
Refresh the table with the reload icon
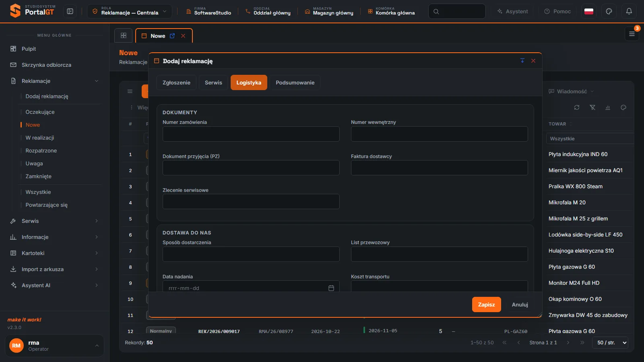pos(577,107)
